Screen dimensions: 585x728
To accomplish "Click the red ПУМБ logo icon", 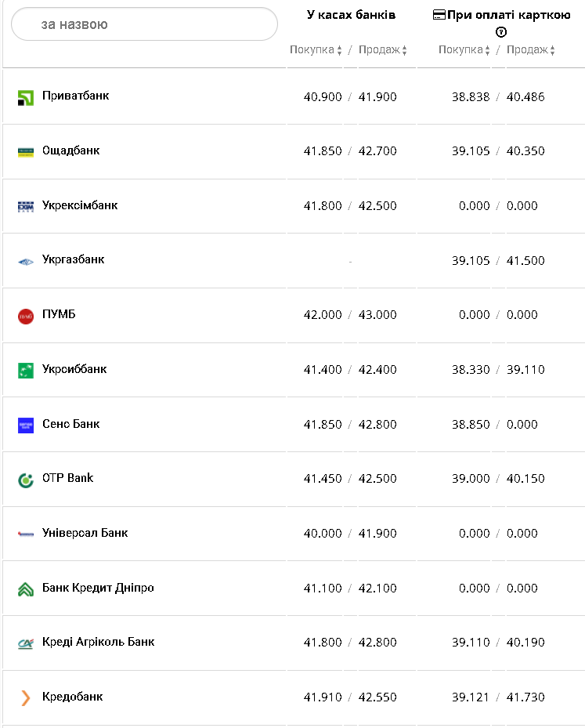I will [26, 316].
